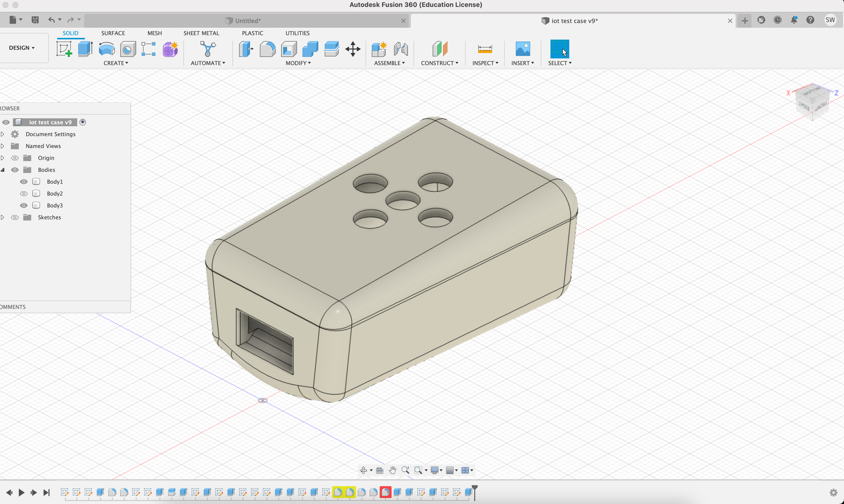Activate the root component radio button
This screenshot has width=844, height=504.
[x=82, y=122]
